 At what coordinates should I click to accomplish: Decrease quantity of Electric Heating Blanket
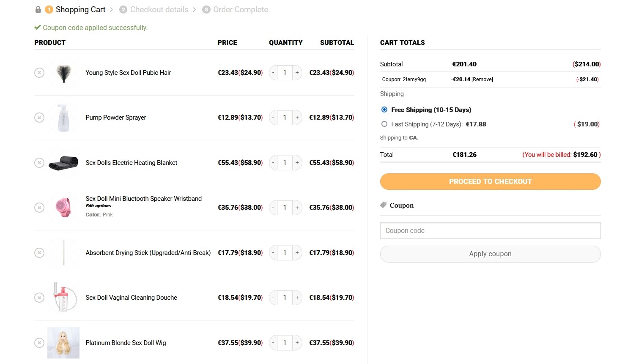pos(273,163)
